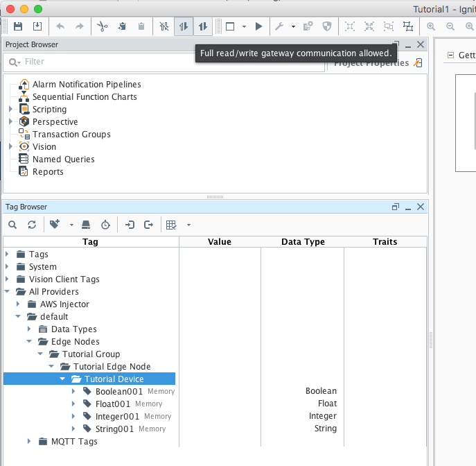Click the Tag Browser search magnifier icon
The height and width of the screenshot is (466, 476).
(x=12, y=225)
